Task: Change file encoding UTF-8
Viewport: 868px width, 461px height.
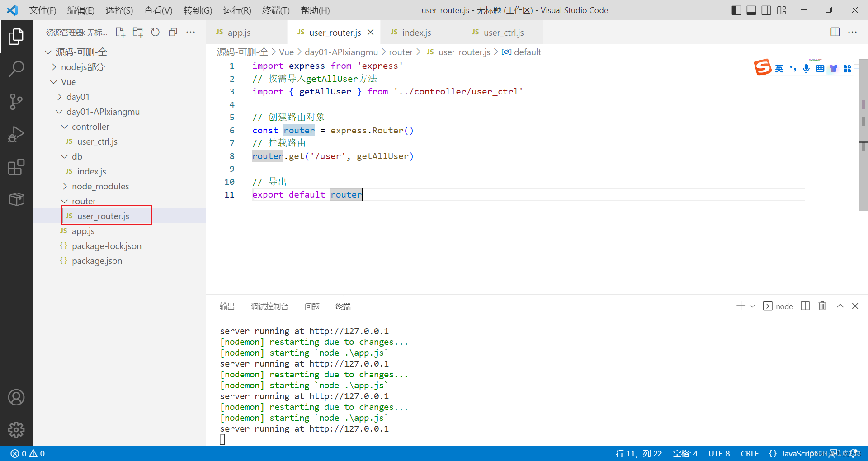Action: point(719,453)
